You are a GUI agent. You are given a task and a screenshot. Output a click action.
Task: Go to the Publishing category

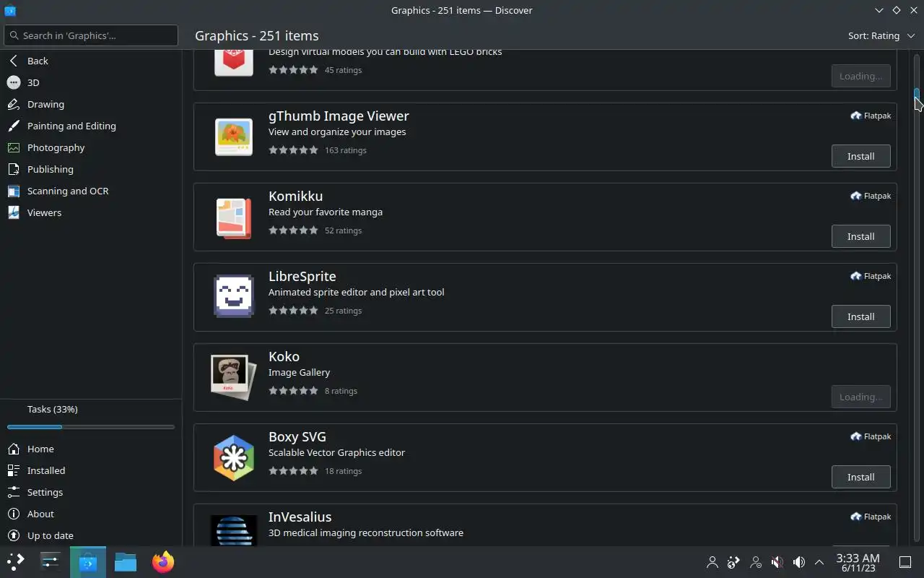[91, 169]
